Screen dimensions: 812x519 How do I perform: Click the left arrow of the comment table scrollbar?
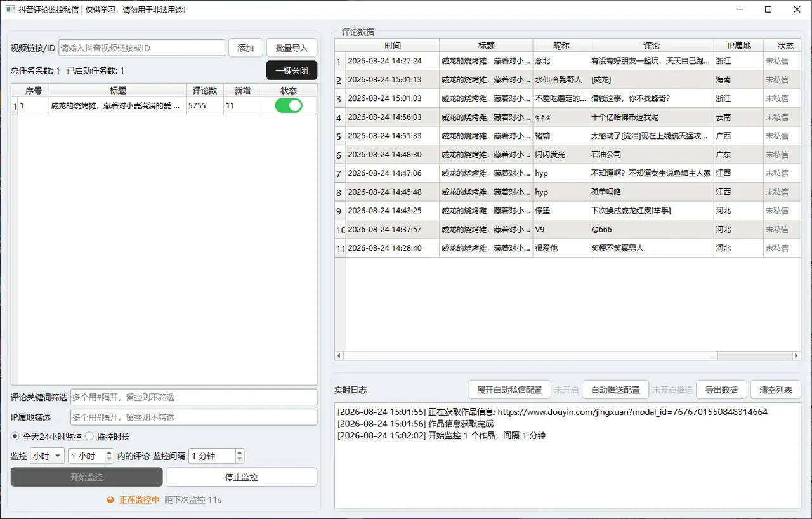click(x=339, y=356)
